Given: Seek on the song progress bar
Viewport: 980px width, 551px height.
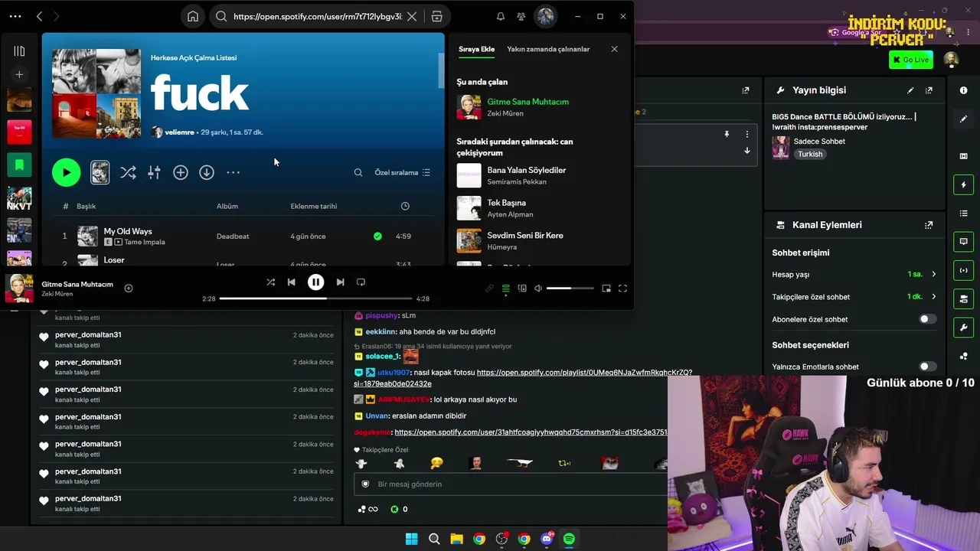Looking at the screenshot, I should tap(315, 298).
